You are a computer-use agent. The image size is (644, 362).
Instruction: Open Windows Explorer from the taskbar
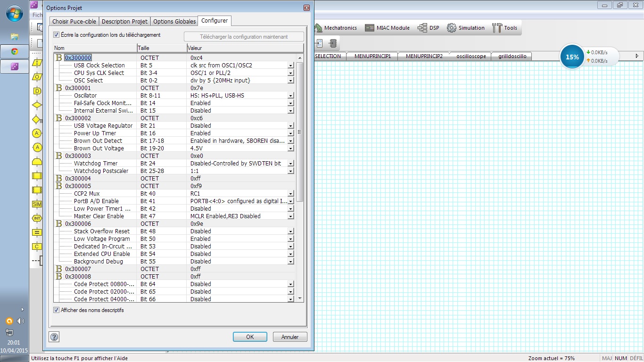point(14,36)
